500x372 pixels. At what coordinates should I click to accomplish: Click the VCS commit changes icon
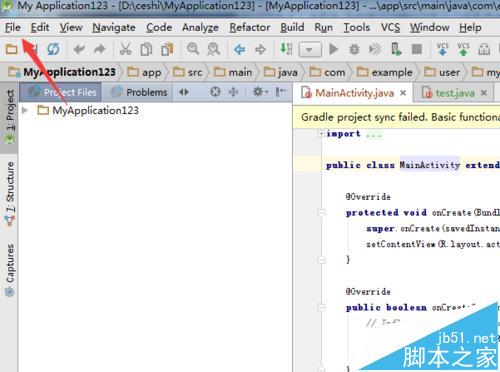click(x=463, y=49)
